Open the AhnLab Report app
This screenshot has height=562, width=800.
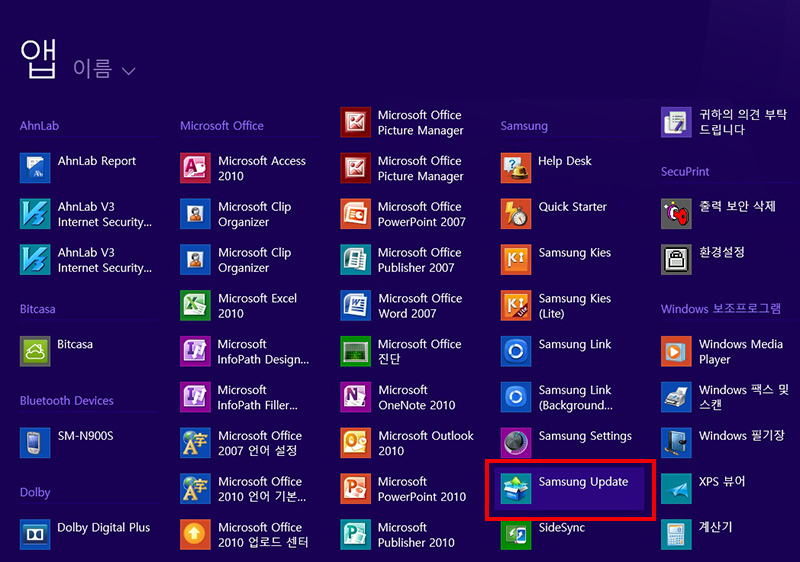(x=78, y=168)
